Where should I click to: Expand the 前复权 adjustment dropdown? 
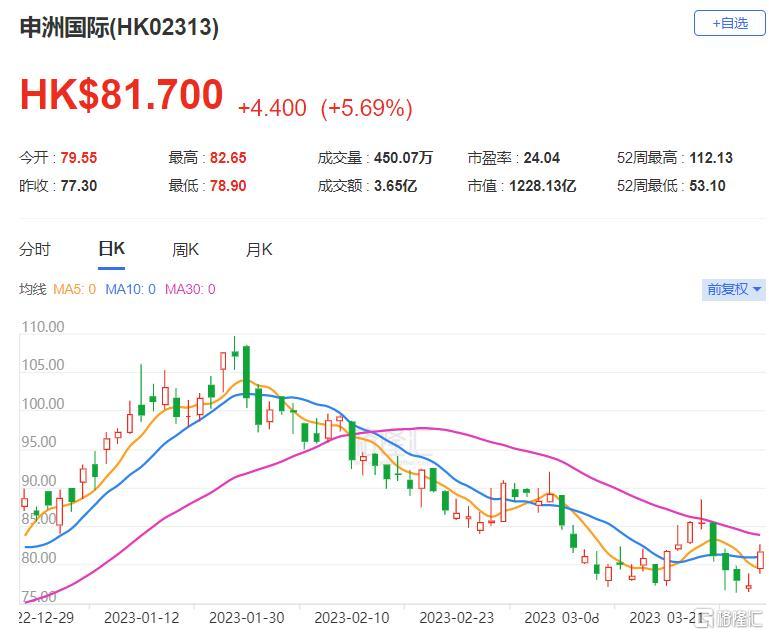(x=734, y=289)
